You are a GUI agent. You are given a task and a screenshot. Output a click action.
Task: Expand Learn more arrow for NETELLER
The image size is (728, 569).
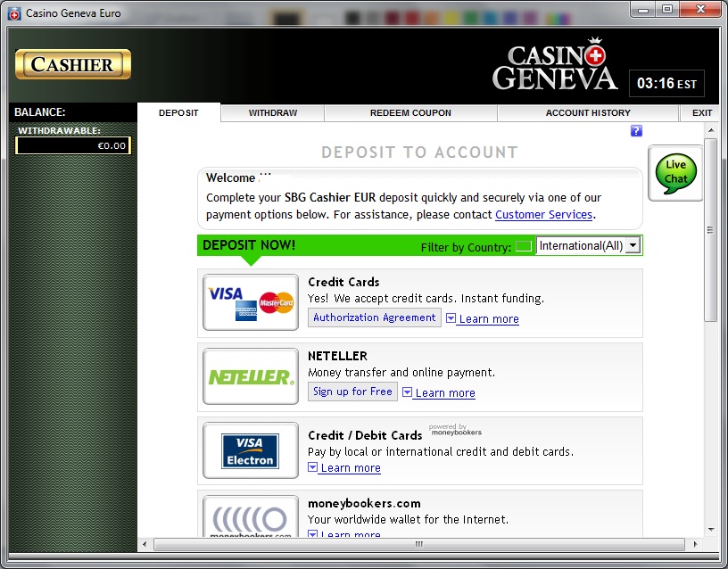point(408,392)
